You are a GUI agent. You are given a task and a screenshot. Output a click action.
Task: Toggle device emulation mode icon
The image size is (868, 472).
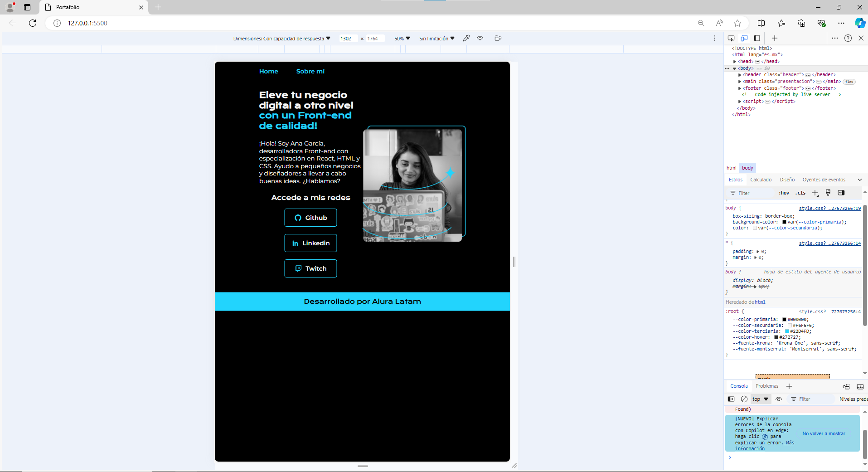coord(744,38)
